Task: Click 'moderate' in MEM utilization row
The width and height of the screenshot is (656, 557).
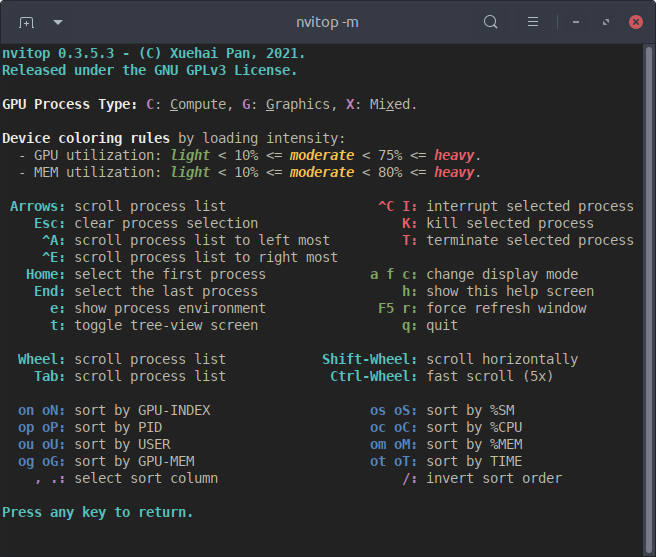Action: point(322,172)
